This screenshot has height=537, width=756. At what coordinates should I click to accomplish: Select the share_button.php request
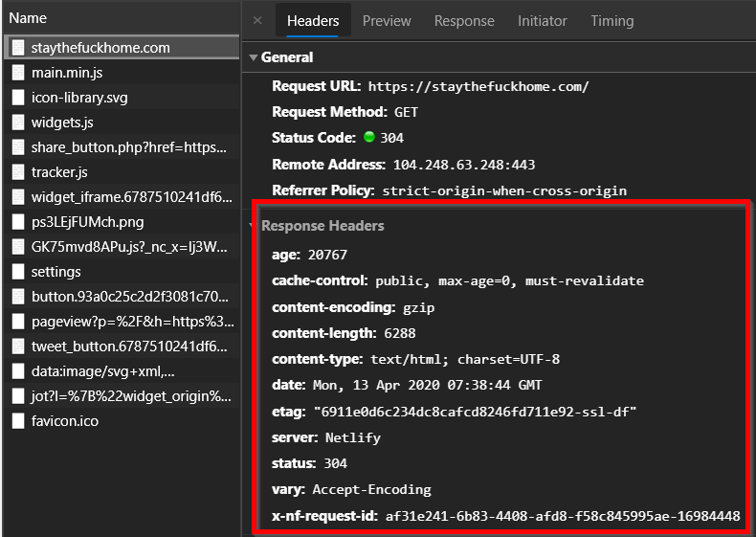click(x=129, y=147)
